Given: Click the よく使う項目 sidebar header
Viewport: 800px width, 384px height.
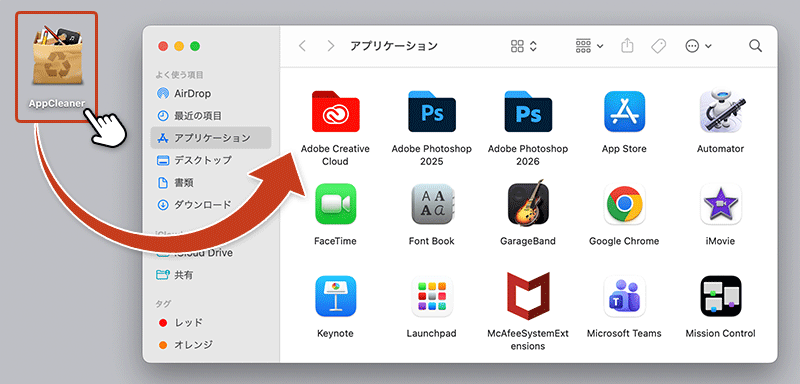Looking at the screenshot, I should (179, 75).
